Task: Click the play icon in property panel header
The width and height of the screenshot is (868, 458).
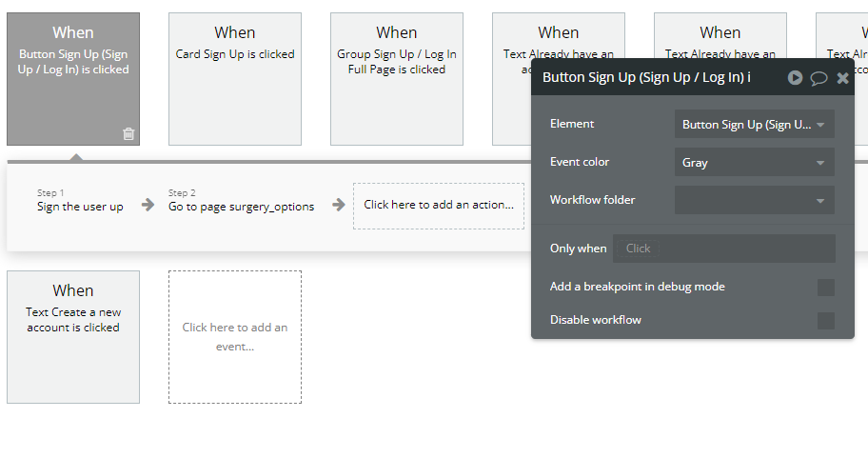Action: (x=795, y=77)
